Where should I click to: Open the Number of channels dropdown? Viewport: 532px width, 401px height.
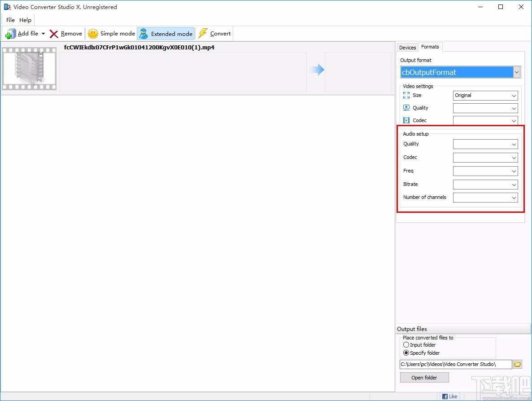[x=485, y=198]
